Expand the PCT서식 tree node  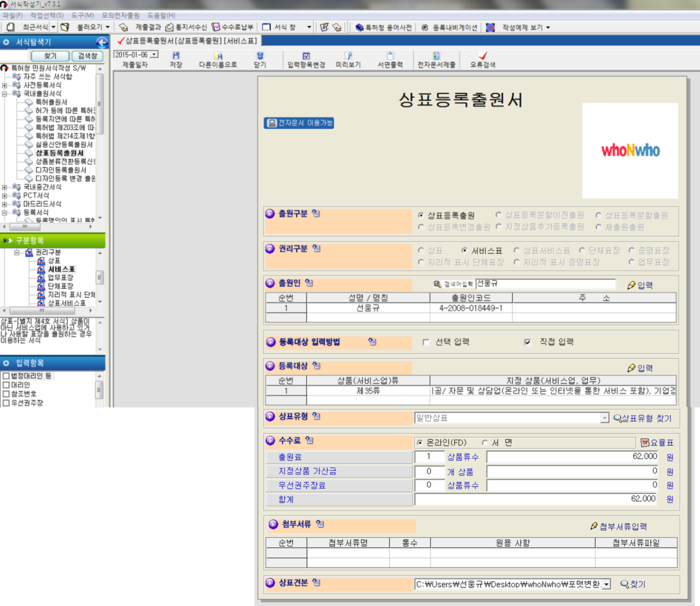[6, 195]
